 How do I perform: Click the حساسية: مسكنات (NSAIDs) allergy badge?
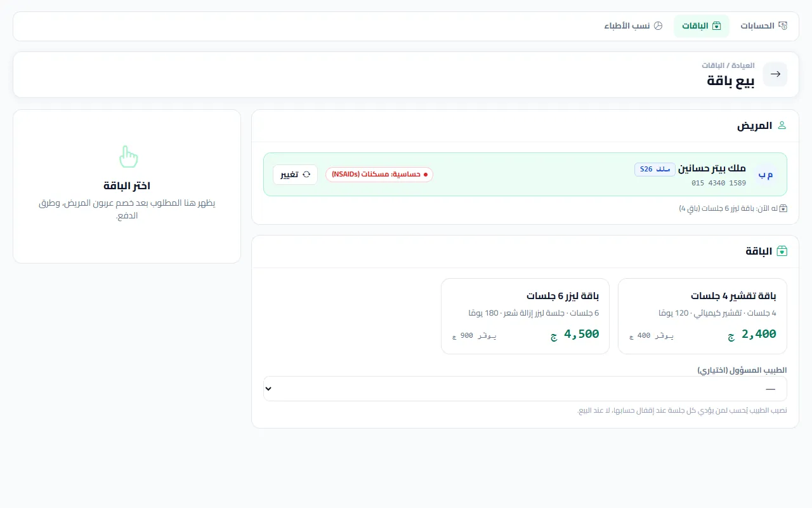(379, 175)
